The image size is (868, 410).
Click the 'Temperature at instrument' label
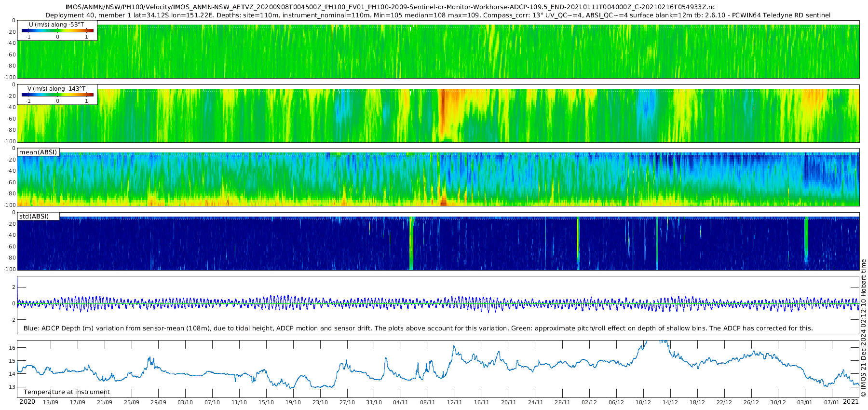[67, 392]
